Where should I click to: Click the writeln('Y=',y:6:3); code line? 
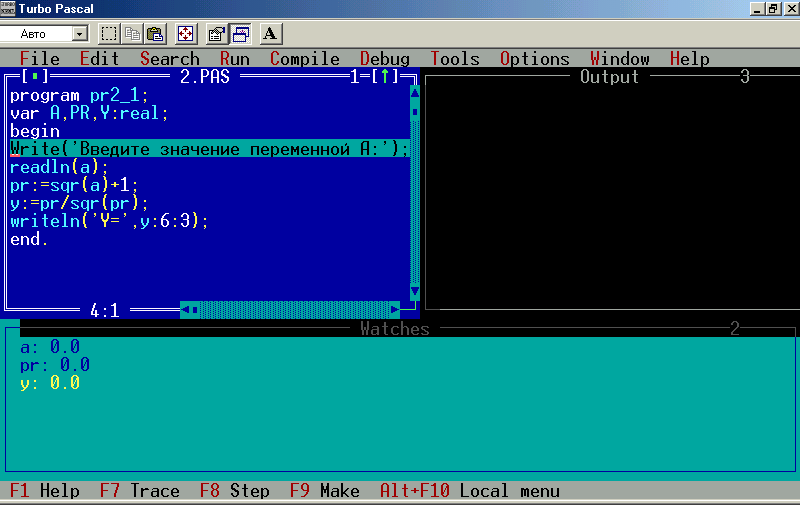109,221
